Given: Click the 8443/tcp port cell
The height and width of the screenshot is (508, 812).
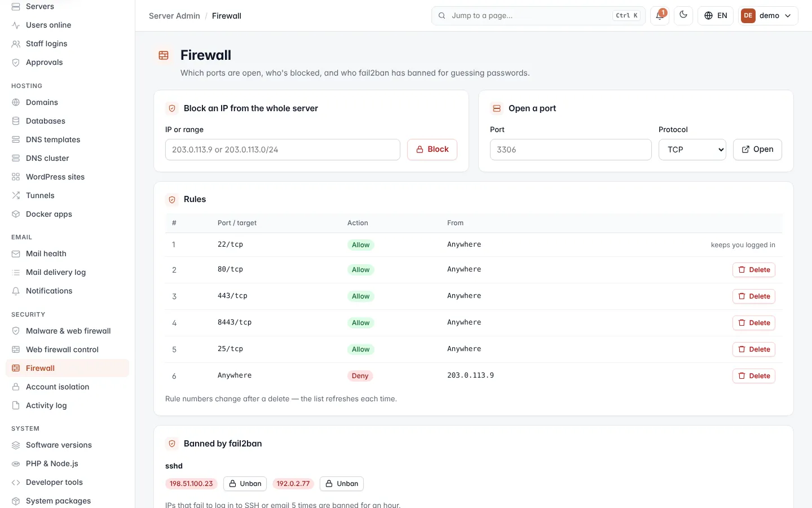Looking at the screenshot, I should click(x=235, y=322).
